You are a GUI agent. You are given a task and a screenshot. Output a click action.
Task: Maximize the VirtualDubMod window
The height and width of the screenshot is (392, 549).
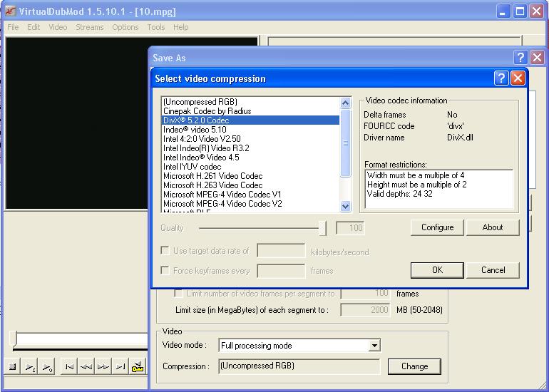point(520,11)
